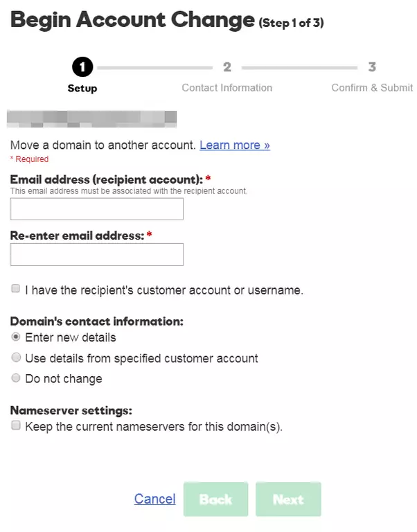This screenshot has width=417, height=532.
Task: Select the Setup step label
Action: 82,88
